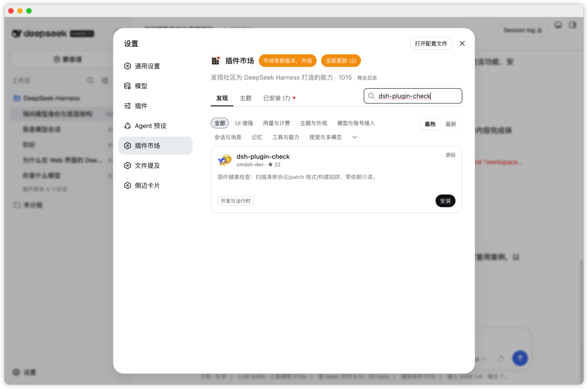Click the Agent 预设 icon
This screenshot has height=389, width=588.
pyautogui.click(x=127, y=126)
